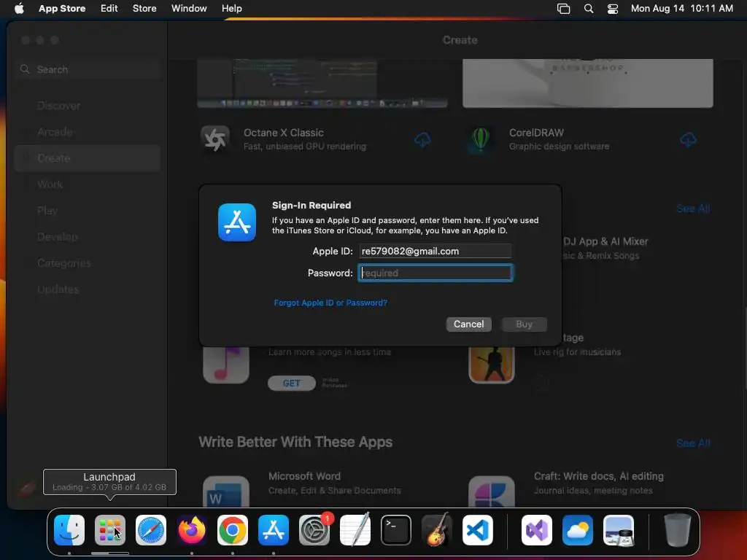This screenshot has width=747, height=560.
Task: Open the Window menu
Action: (x=189, y=9)
